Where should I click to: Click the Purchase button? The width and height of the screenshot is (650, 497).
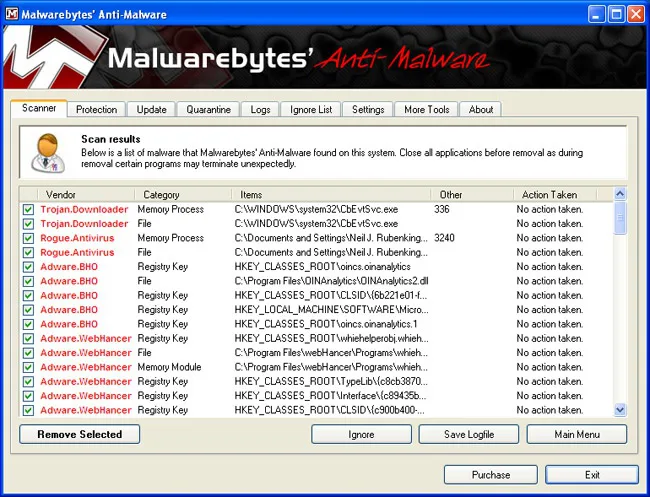coord(491,475)
